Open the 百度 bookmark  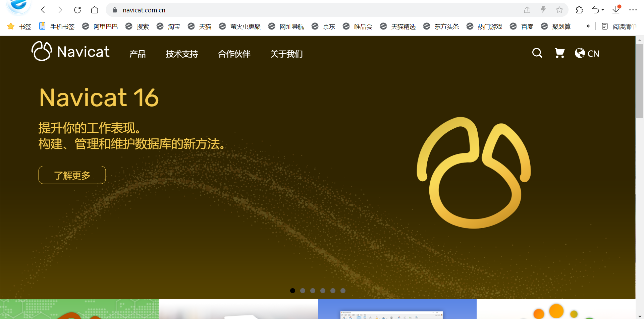[521, 26]
